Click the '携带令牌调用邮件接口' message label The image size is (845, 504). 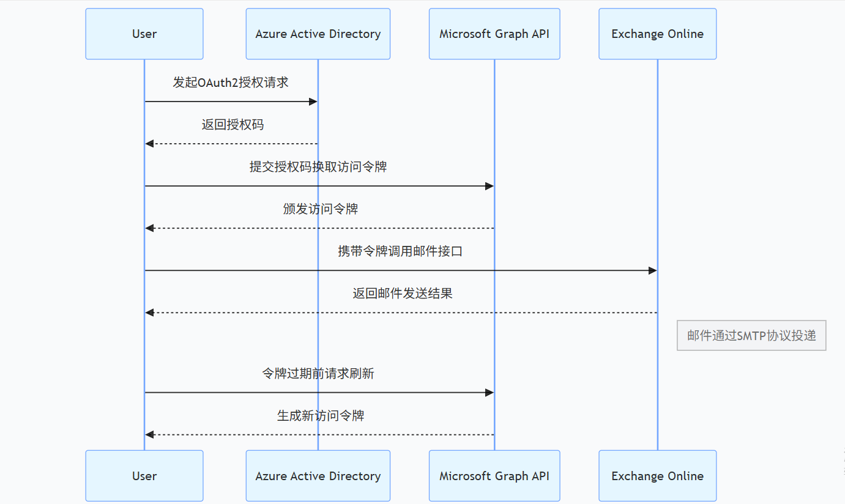pos(400,251)
